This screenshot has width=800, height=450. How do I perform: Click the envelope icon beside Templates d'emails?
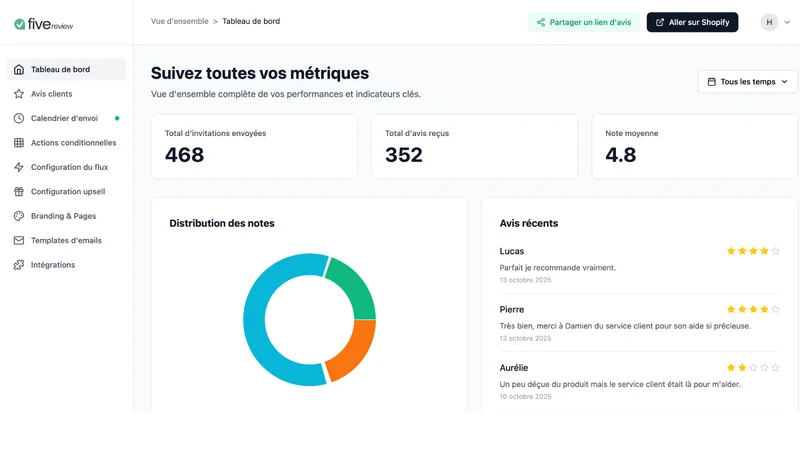click(19, 240)
